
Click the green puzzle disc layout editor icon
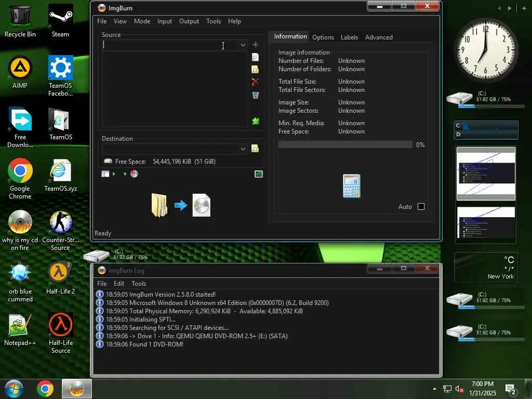[256, 121]
